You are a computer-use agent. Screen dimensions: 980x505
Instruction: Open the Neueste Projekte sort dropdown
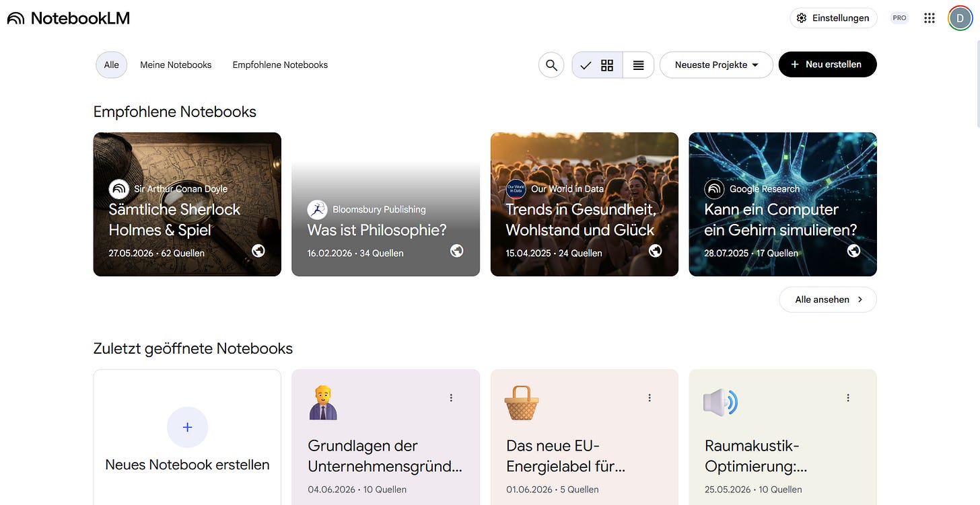point(716,65)
